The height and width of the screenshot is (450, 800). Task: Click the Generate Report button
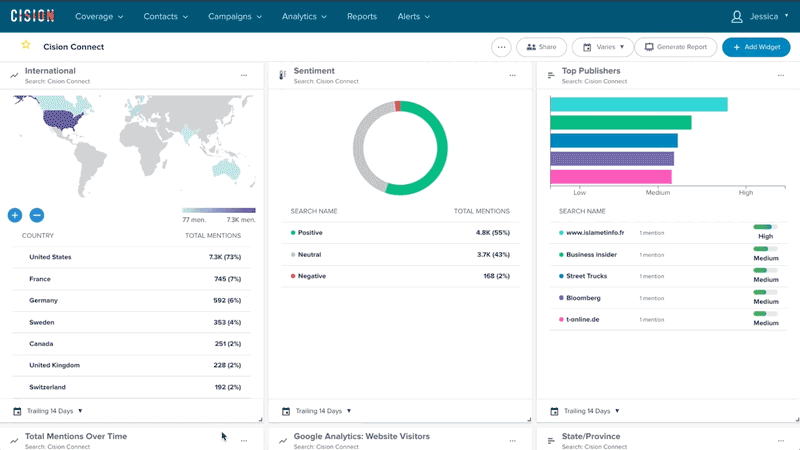click(x=676, y=47)
